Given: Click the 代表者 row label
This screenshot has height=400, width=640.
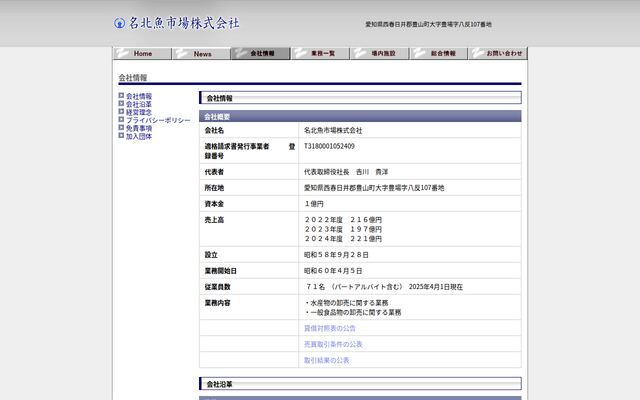Looking at the screenshot, I should click(x=214, y=172).
